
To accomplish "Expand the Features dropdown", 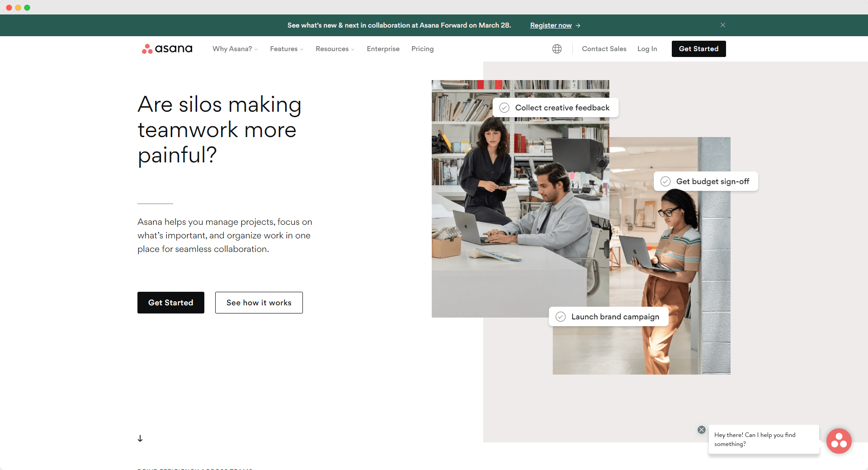I will (287, 49).
